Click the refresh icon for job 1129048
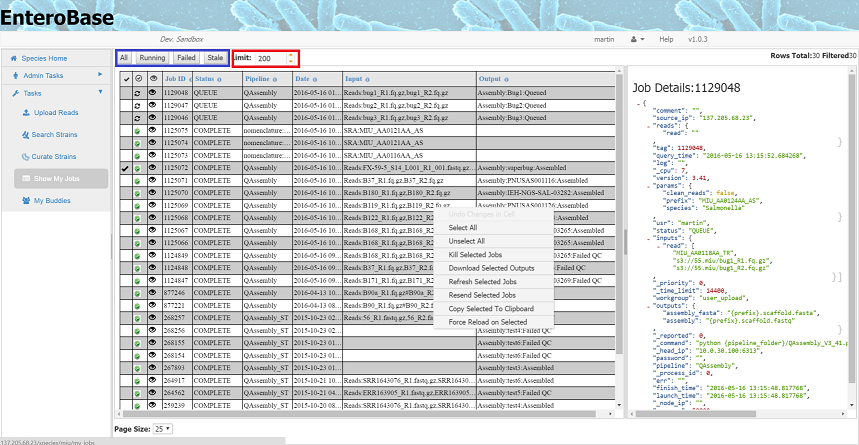The image size is (859, 445). pyautogui.click(x=137, y=93)
